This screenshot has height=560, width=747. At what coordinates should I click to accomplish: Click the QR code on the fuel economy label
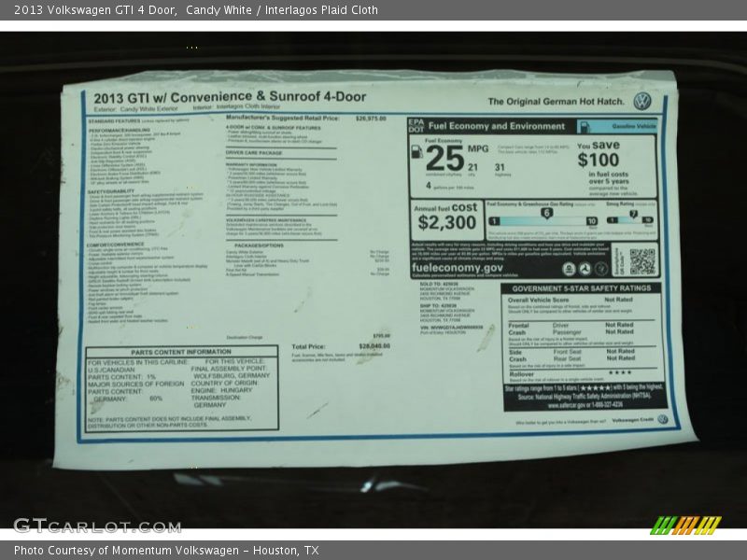[641, 261]
